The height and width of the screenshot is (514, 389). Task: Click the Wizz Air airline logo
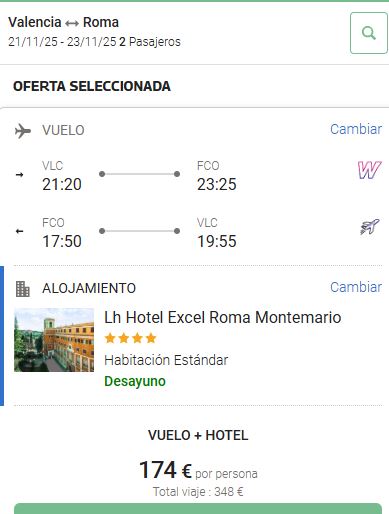(369, 170)
